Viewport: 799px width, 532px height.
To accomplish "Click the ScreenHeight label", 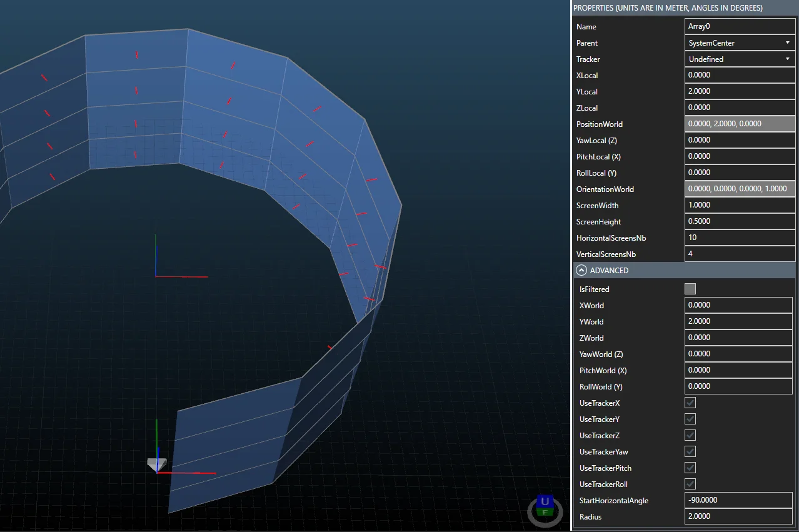I will 599,222.
